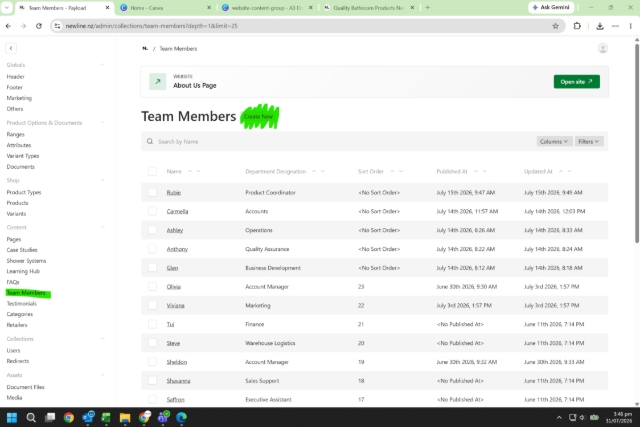Check the Tui row checkbox
This screenshot has width=640, height=427.
pyautogui.click(x=152, y=324)
